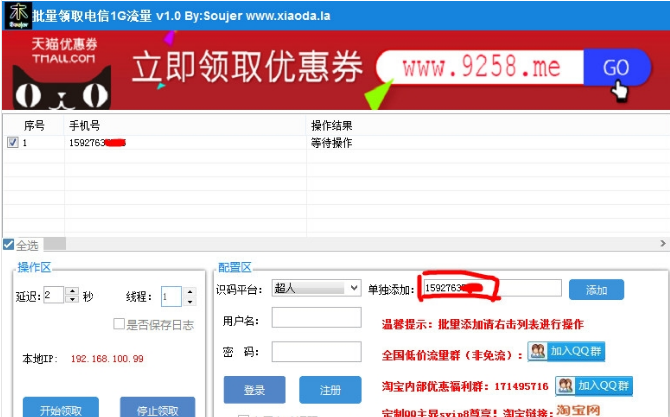
Task: Decrease the 线程 thread count
Action: coord(190,301)
